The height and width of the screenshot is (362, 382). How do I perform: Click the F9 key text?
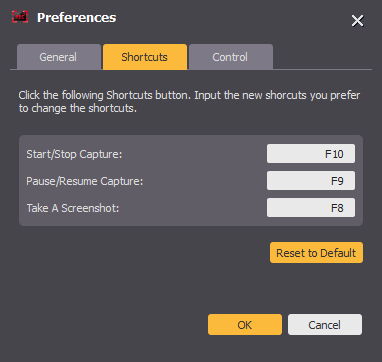point(337,181)
